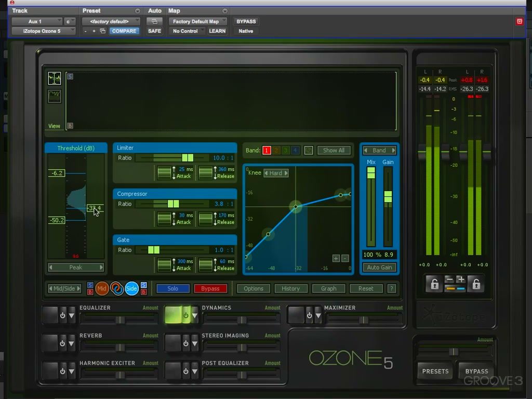This screenshot has height=399, width=532.
Task: Toggle Post Equalizer power icon
Action: pos(185,371)
